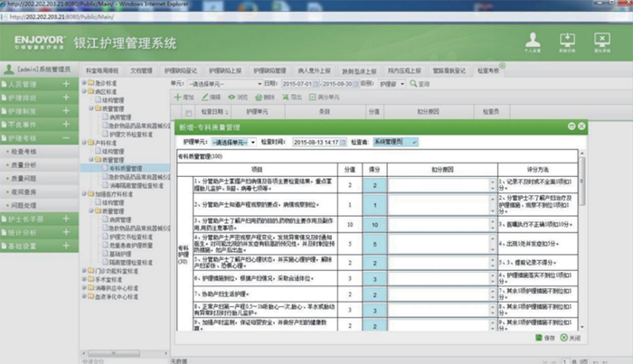
Task: Click the 增加 (add) plus icon
Action: [x=177, y=98]
